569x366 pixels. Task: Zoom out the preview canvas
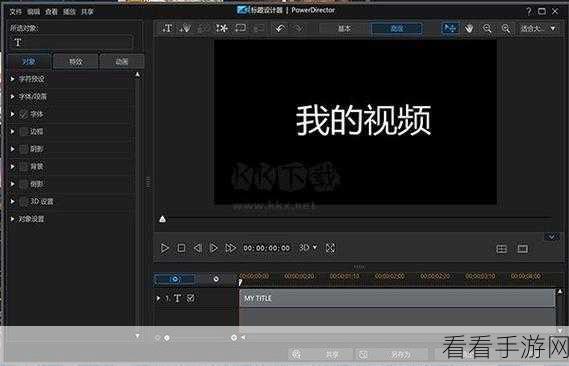pos(487,28)
